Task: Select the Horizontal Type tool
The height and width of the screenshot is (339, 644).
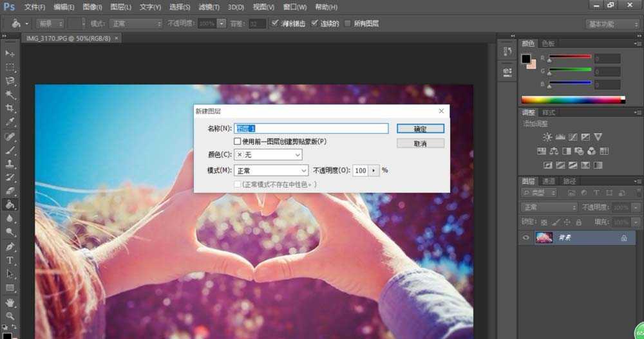Action: pos(10,261)
